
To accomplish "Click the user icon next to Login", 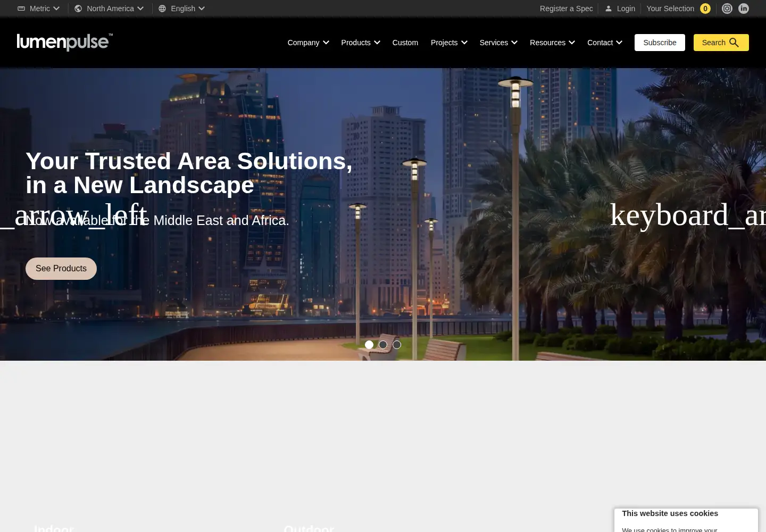I will [609, 9].
